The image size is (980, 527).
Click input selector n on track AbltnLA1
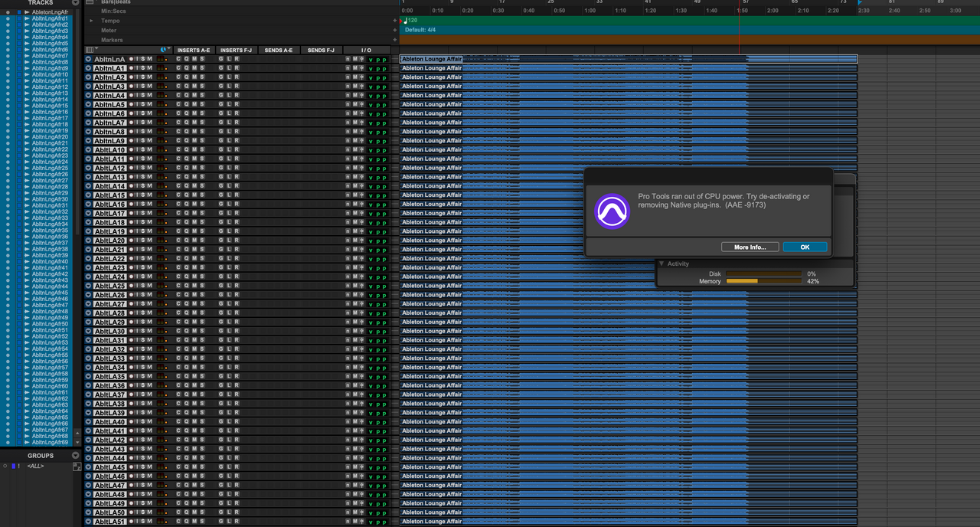(x=348, y=68)
